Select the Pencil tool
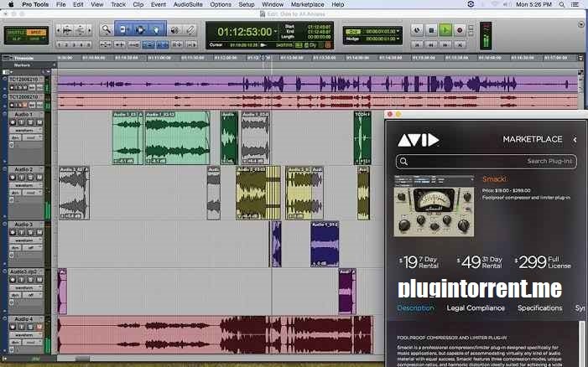 click(190, 30)
